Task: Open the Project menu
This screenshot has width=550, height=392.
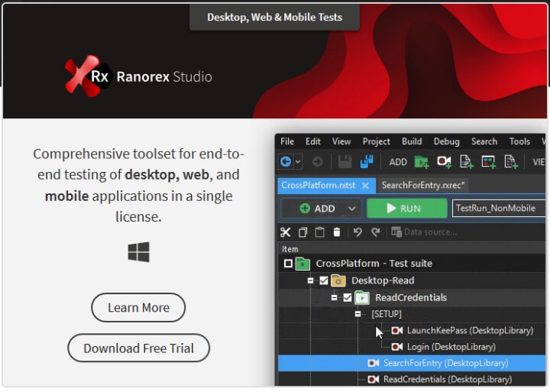Action: (x=377, y=141)
